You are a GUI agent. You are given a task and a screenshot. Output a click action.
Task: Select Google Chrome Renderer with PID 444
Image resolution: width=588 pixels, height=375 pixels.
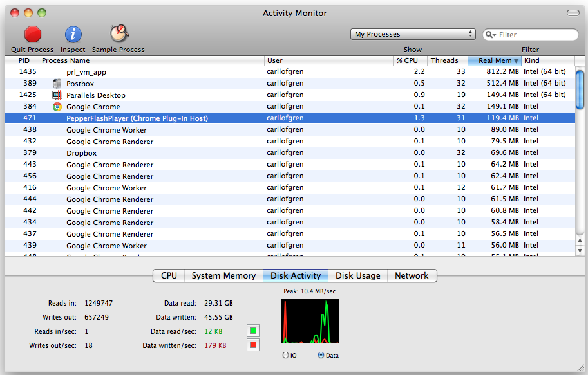[290, 199]
